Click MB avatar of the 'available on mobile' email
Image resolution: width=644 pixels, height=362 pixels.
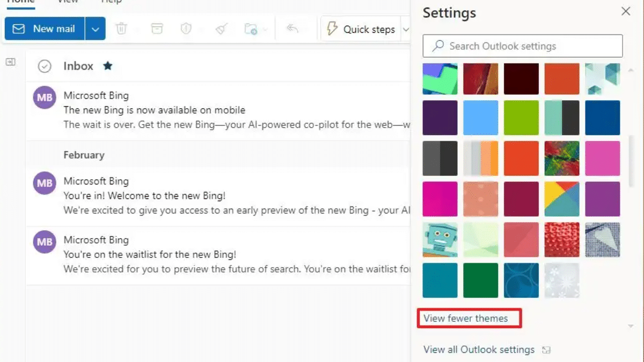tap(45, 98)
